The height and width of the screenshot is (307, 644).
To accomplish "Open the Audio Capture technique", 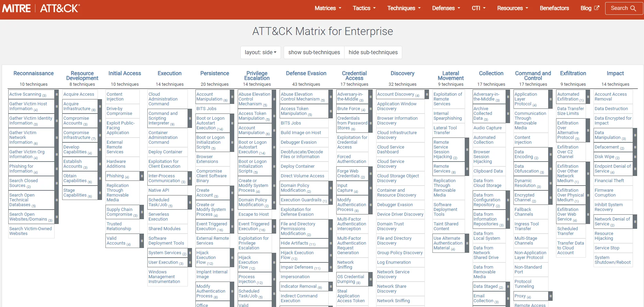I will (x=487, y=128).
